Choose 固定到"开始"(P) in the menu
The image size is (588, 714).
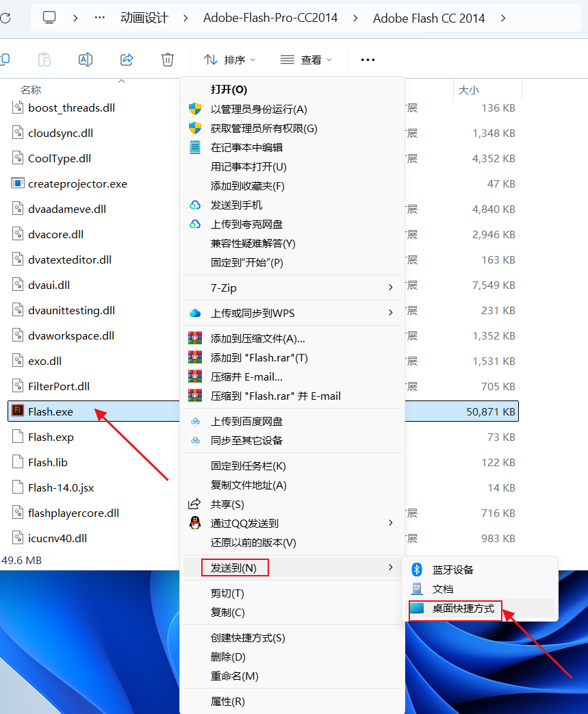(247, 263)
